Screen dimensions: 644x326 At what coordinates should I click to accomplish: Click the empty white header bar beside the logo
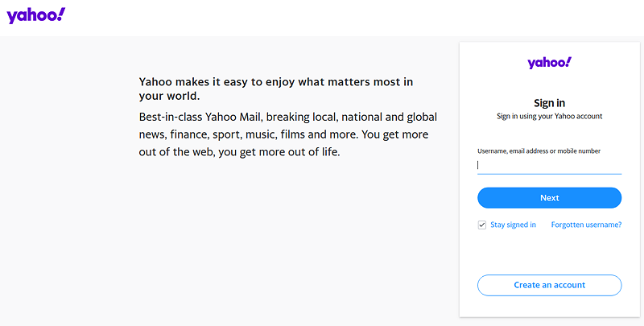click(x=353, y=18)
